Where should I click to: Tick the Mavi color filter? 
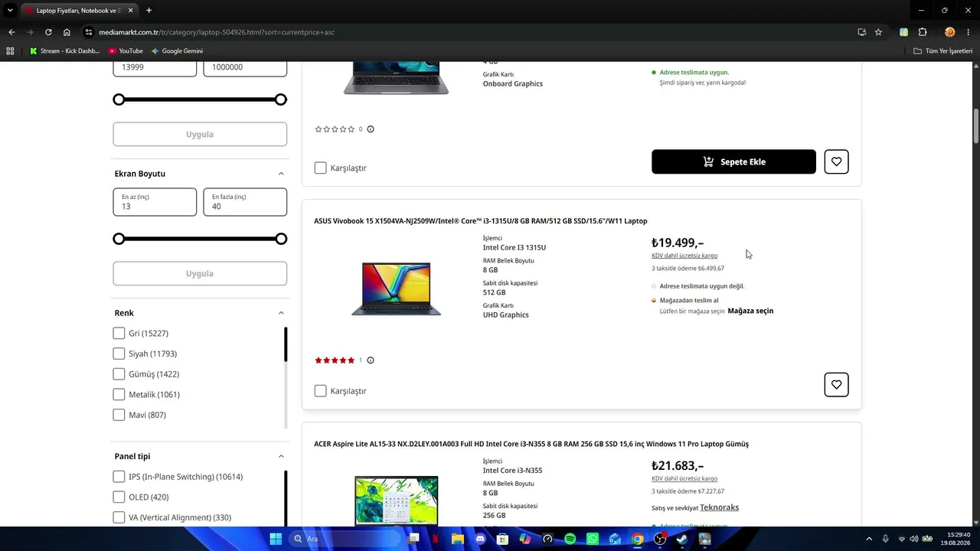tap(119, 415)
